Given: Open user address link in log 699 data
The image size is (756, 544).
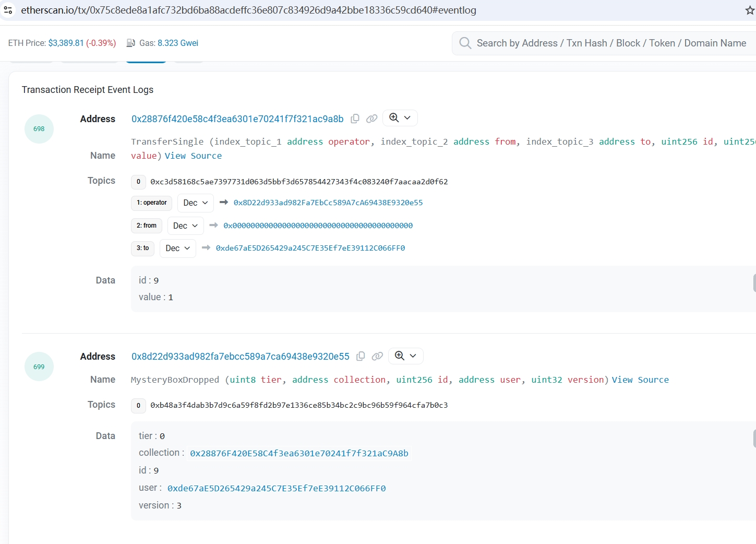Looking at the screenshot, I should coord(277,488).
